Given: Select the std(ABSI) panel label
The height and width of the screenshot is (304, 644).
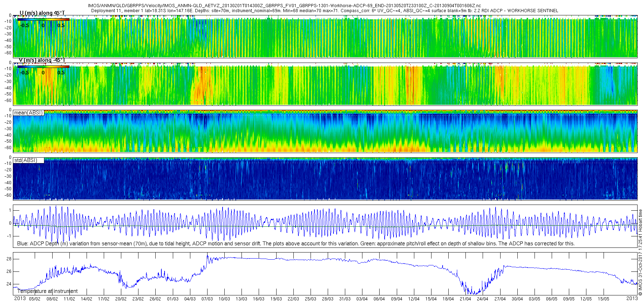Looking at the screenshot, I should pos(26,160).
